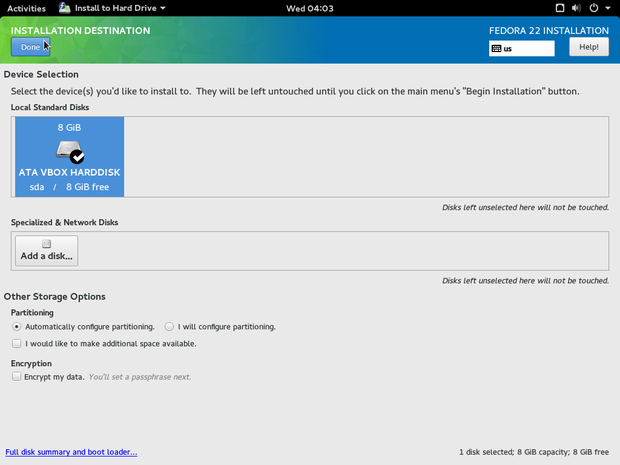This screenshot has width=620, height=465.
Task: Click the volume speaker icon
Action: (577, 8)
